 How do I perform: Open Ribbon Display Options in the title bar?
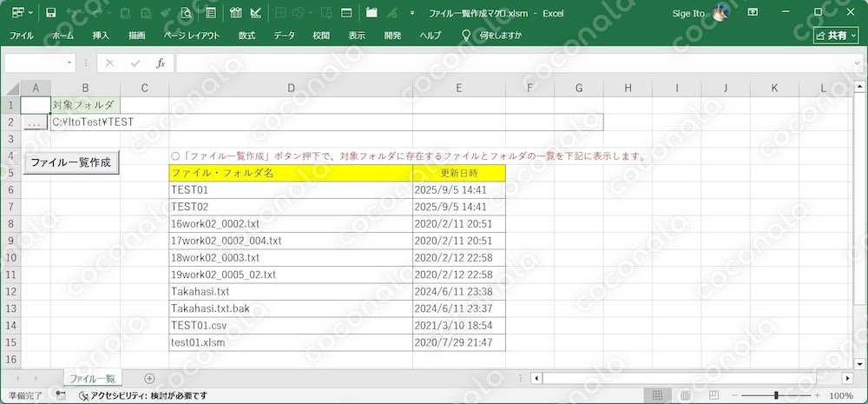pyautogui.click(x=753, y=11)
